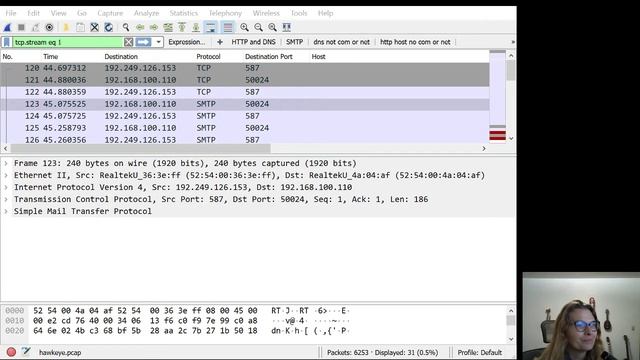This screenshot has width=640, height=360.
Task: Start capture with the shark fin icon
Action: [7, 27]
